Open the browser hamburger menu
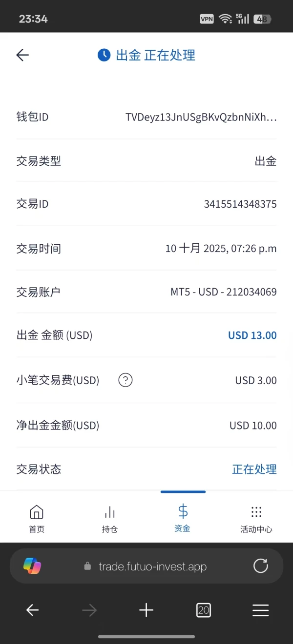 (261, 610)
